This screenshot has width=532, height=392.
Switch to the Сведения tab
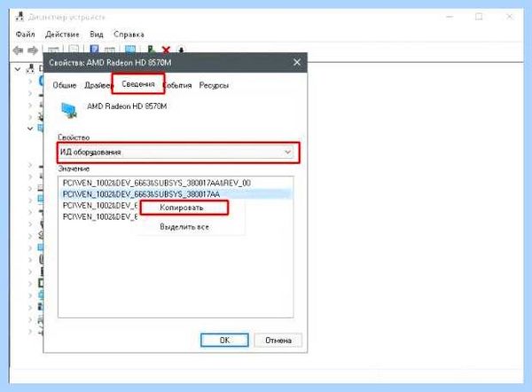(138, 84)
